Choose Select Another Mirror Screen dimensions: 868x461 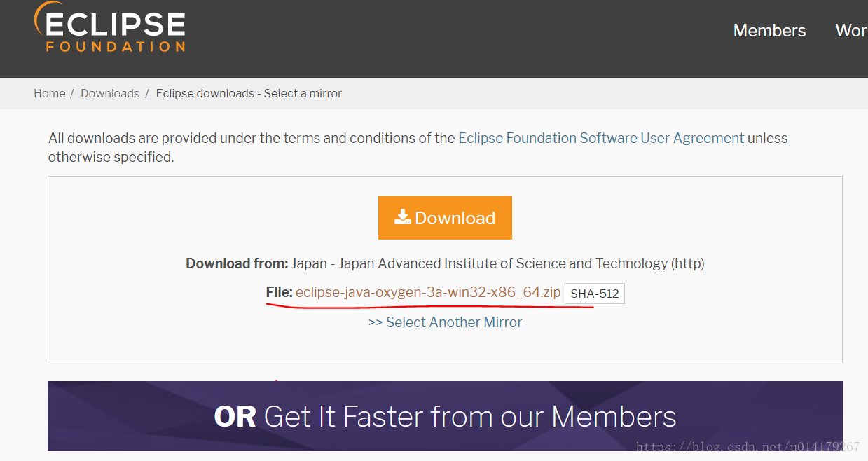click(x=454, y=322)
